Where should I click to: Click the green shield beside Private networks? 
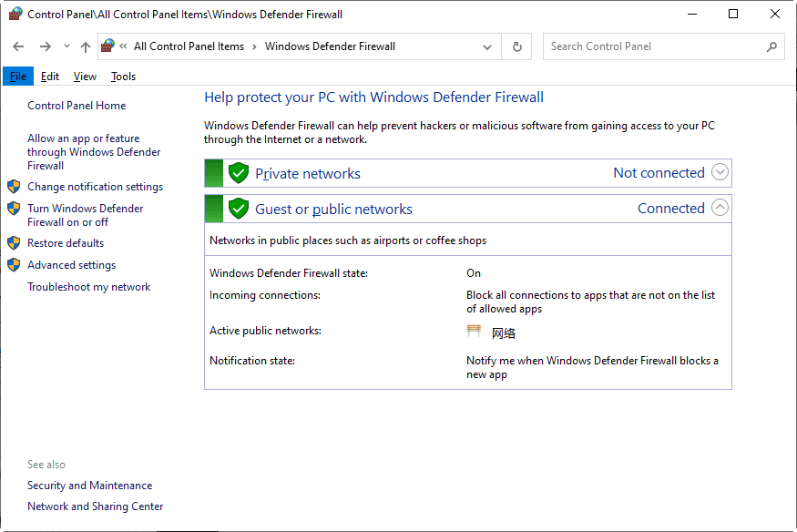239,173
